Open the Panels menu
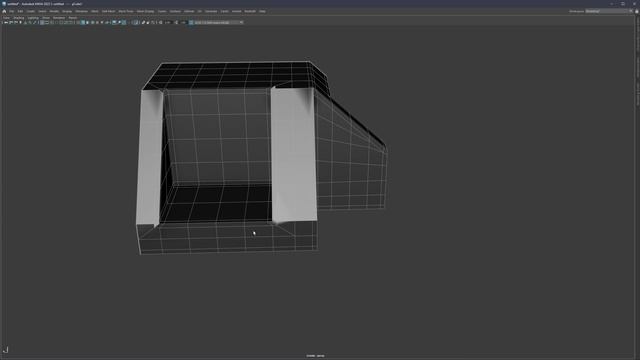The width and height of the screenshot is (640, 360). pyautogui.click(x=73, y=18)
